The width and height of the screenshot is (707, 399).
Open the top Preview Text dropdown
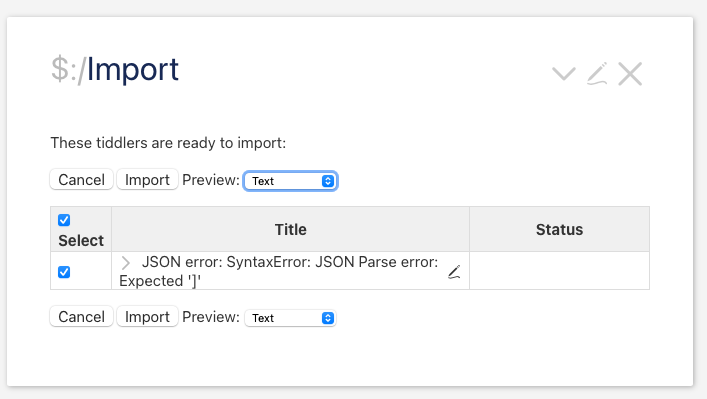[290, 181]
